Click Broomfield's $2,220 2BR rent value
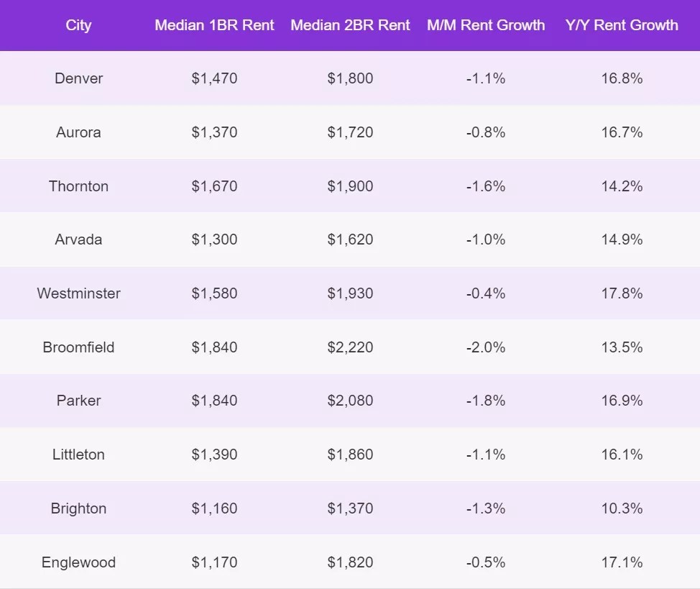 click(x=350, y=347)
